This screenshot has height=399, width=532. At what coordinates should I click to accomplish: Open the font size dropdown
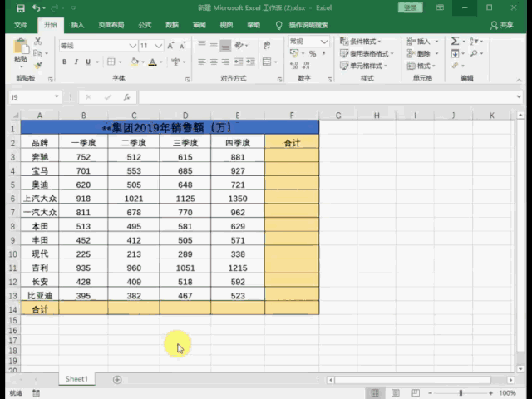[158, 46]
